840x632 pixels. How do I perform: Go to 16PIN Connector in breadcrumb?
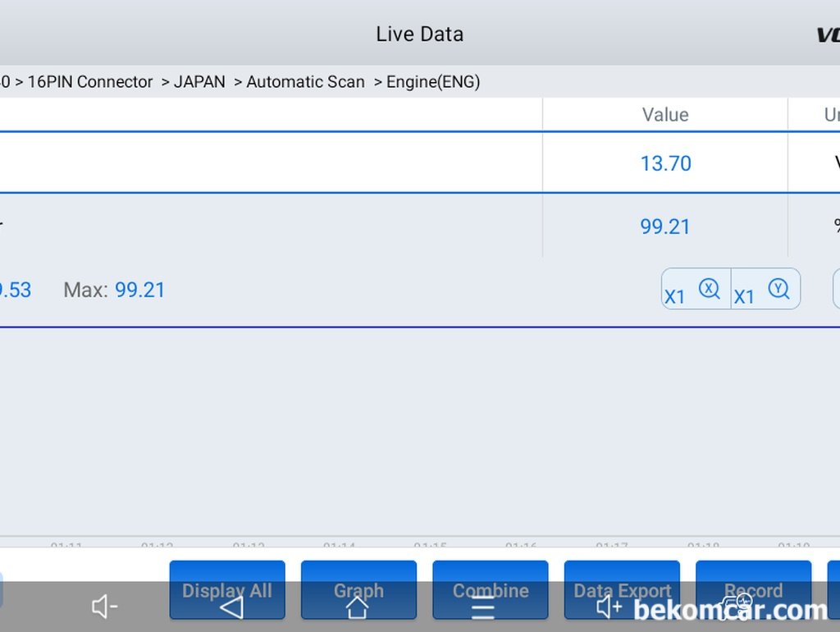click(x=90, y=82)
